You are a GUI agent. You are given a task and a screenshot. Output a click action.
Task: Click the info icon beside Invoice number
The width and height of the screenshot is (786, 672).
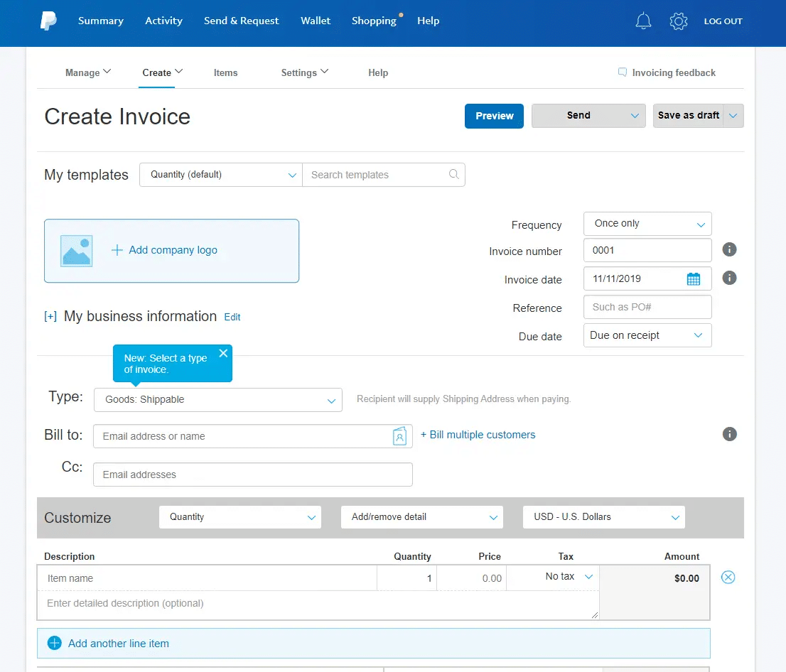(x=729, y=249)
